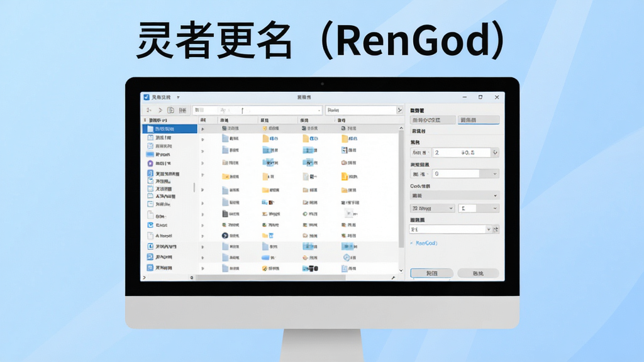Click the yellow shield icon in the header row

pyautogui.click(x=265, y=128)
